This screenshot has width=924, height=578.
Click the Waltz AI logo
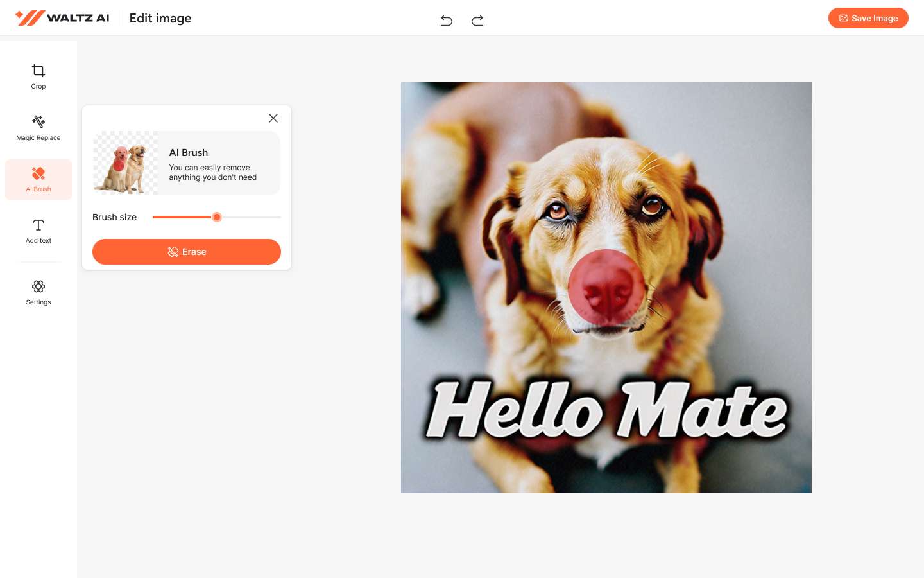[x=62, y=18]
